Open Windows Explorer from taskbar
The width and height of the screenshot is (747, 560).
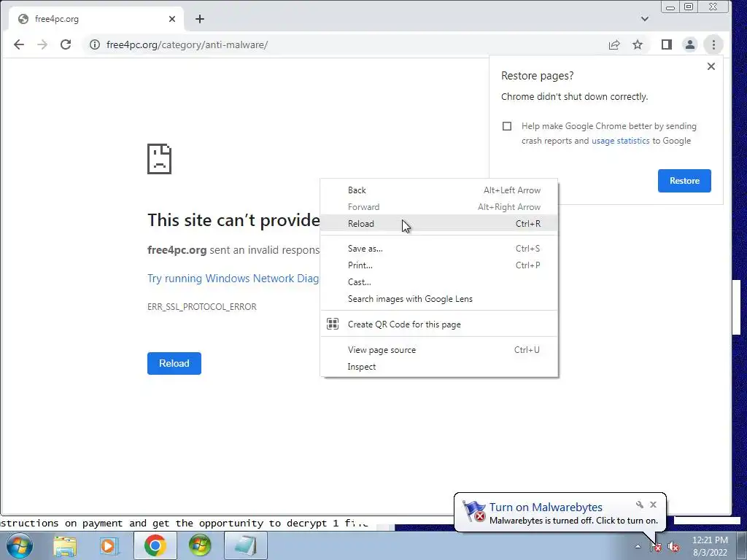(65, 545)
